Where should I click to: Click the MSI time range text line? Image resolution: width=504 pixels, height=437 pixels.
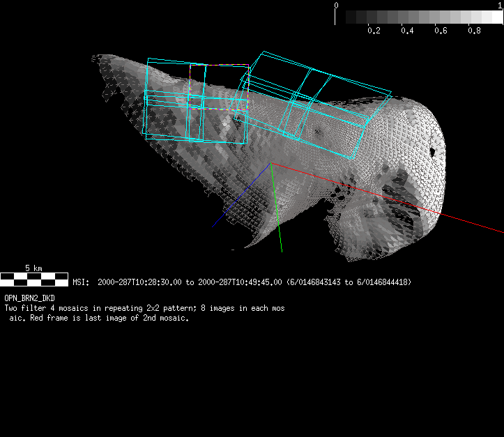[242, 282]
